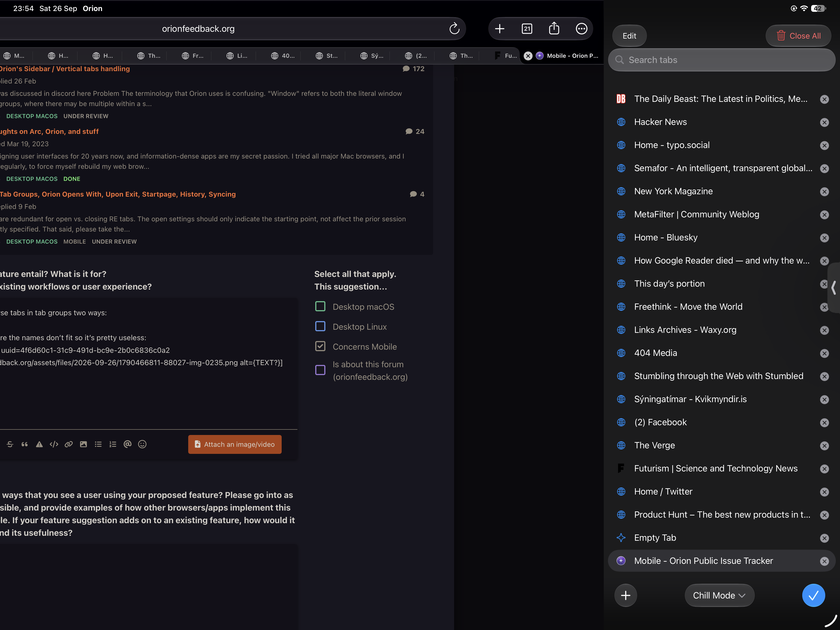Insert an emoji with the smiley icon
840x630 pixels.
click(142, 444)
